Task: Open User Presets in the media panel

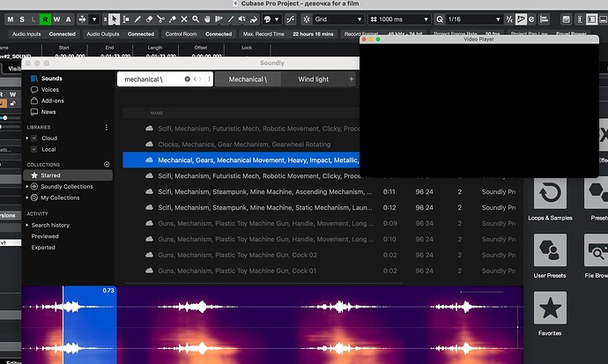Action: click(550, 250)
